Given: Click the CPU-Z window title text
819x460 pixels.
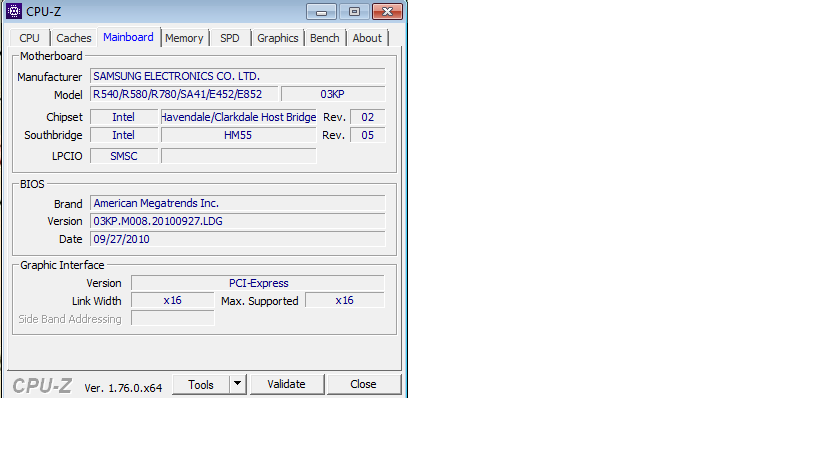Looking at the screenshot, I should tap(43, 11).
